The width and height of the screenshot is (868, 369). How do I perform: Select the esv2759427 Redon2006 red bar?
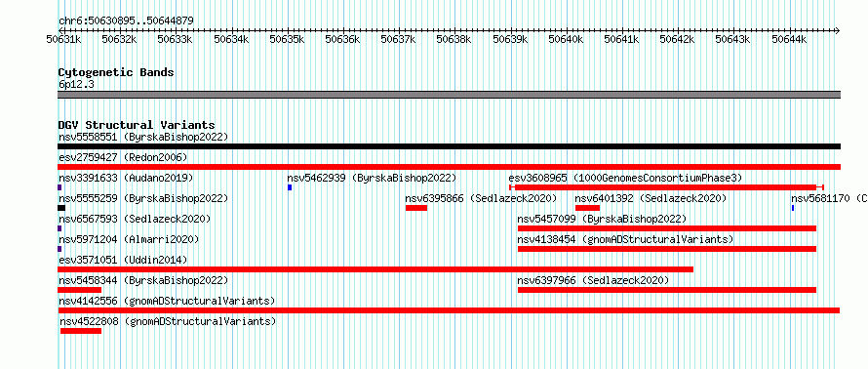[x=449, y=167]
